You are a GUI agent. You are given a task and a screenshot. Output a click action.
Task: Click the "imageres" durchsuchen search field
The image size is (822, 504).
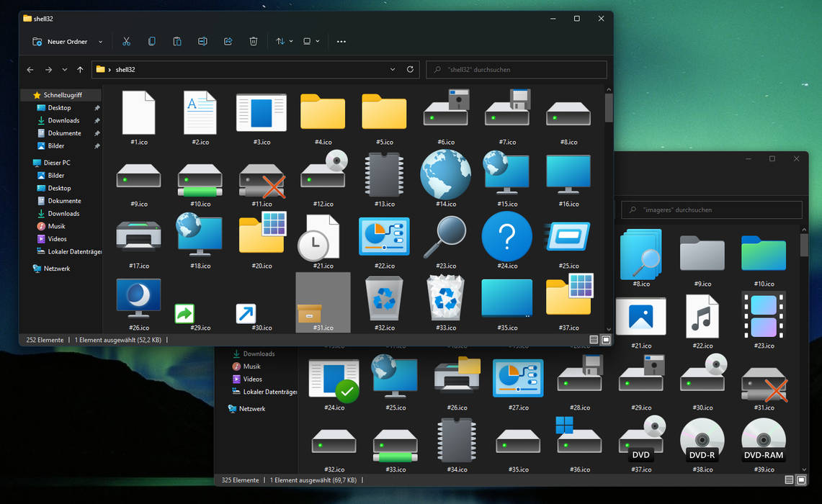(711, 210)
